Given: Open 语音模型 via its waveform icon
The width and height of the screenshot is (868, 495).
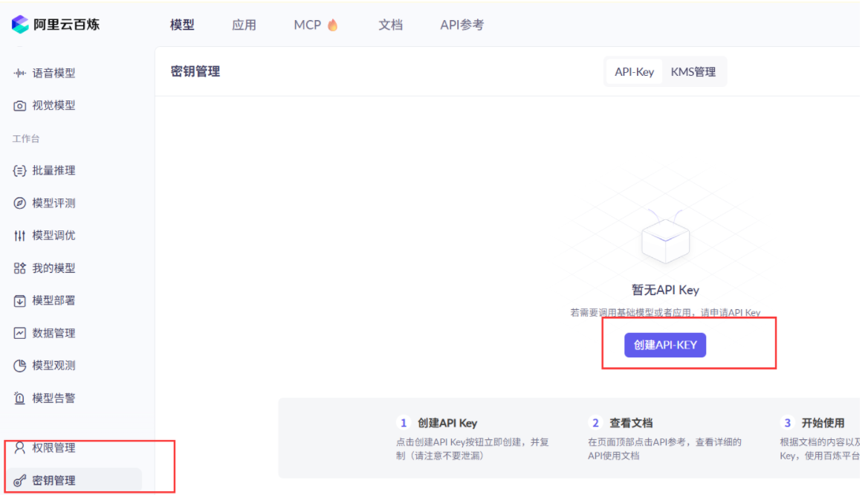Looking at the screenshot, I should coord(20,74).
